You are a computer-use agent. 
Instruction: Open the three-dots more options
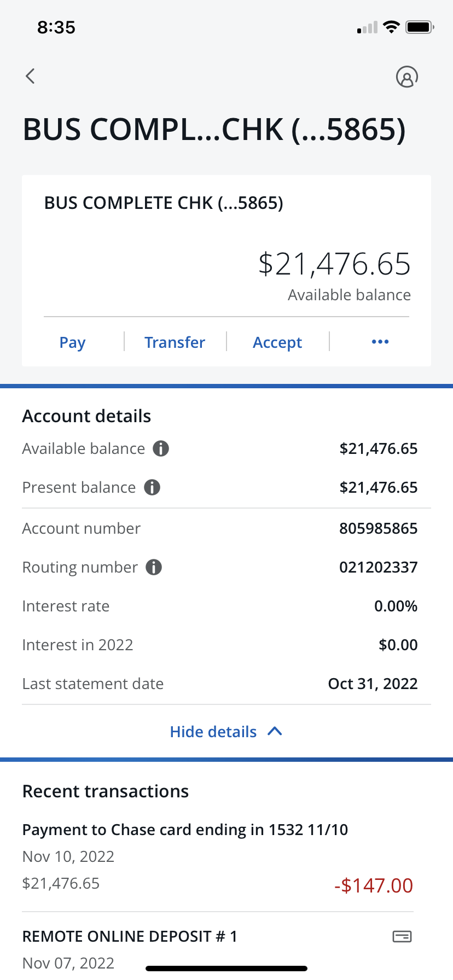(380, 342)
